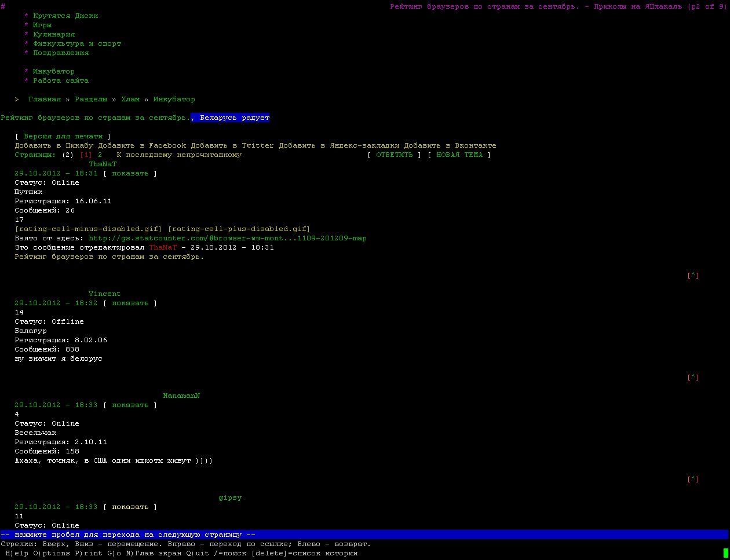The image size is (730, 560).
Task: Go to 'Главная' in the breadcrumb
Action: coord(45,99)
